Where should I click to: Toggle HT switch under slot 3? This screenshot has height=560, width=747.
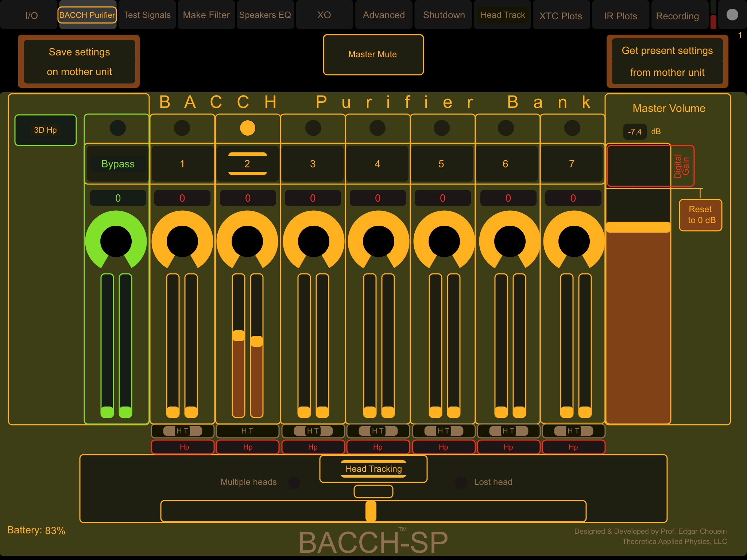pyautogui.click(x=313, y=431)
